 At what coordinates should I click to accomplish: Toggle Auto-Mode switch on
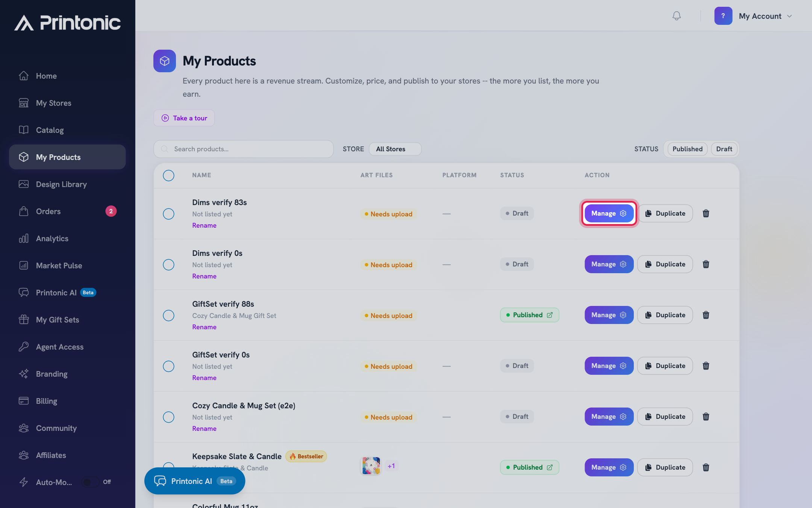coord(91,482)
